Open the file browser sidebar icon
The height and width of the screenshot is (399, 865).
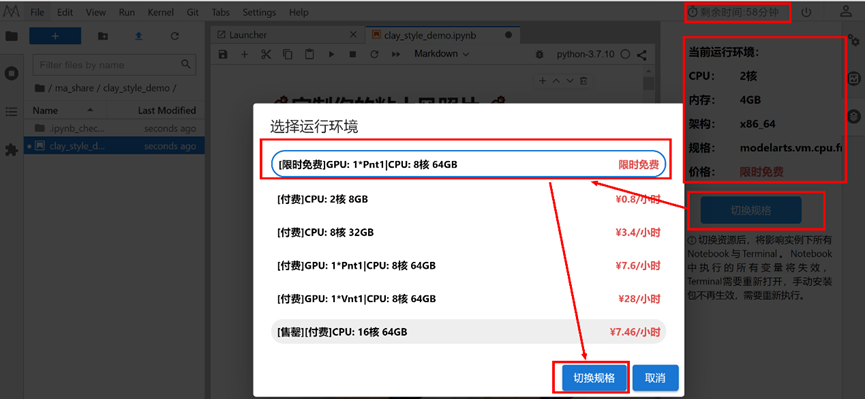(x=11, y=36)
